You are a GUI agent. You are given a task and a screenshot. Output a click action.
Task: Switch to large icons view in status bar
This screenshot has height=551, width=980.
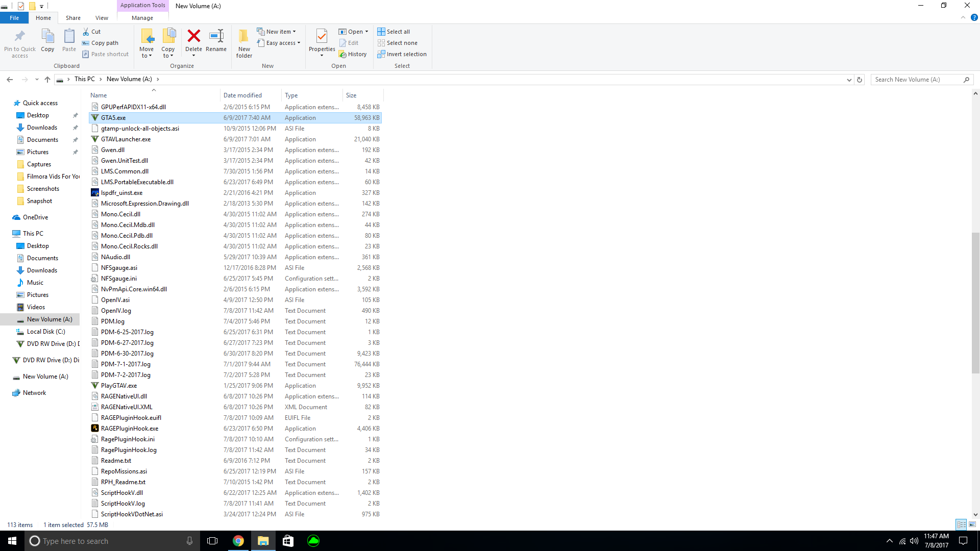972,524
